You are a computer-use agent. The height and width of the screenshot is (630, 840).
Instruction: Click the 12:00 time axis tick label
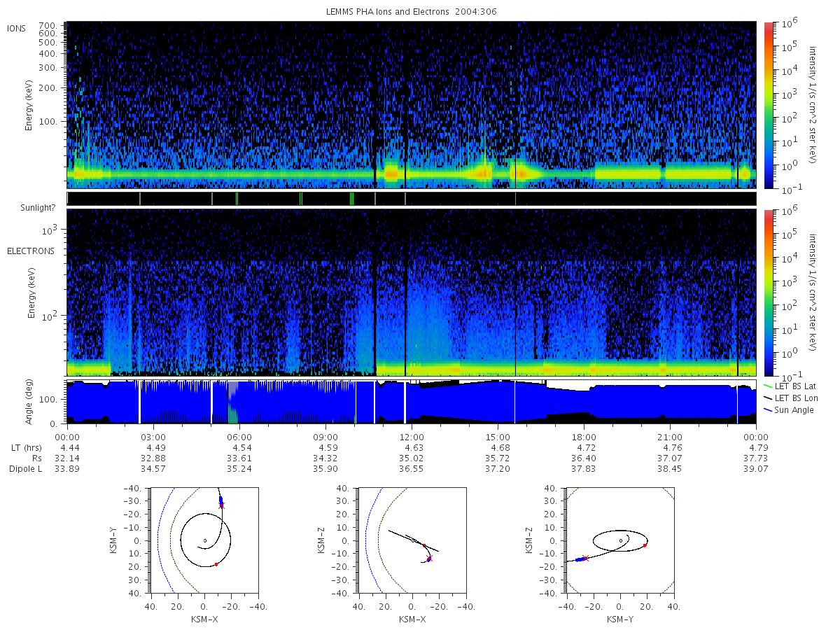tap(412, 437)
